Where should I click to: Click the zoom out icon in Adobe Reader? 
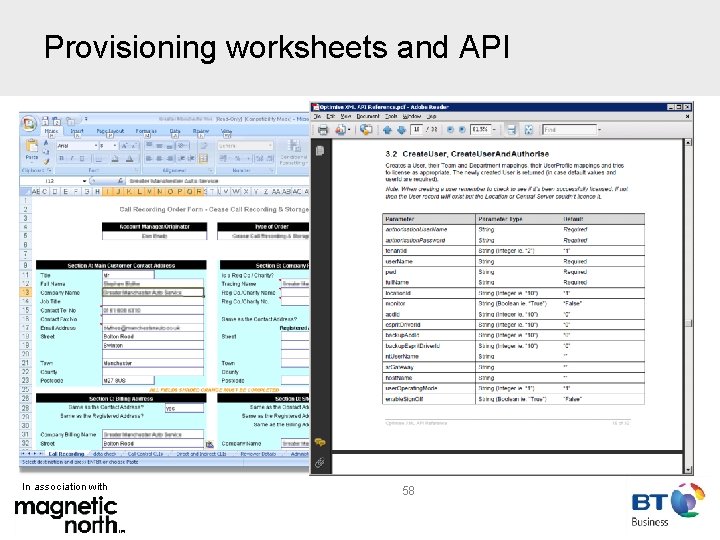click(x=450, y=129)
